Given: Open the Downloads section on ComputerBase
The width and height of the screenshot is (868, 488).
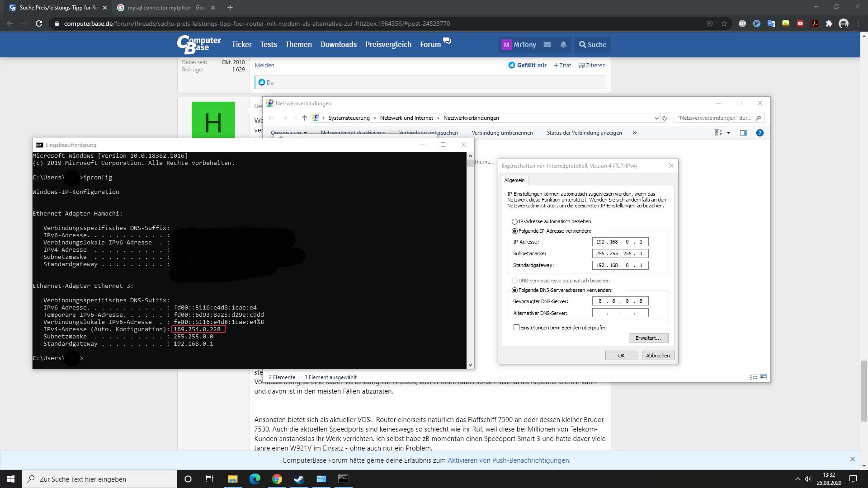Looking at the screenshot, I should (x=339, y=44).
